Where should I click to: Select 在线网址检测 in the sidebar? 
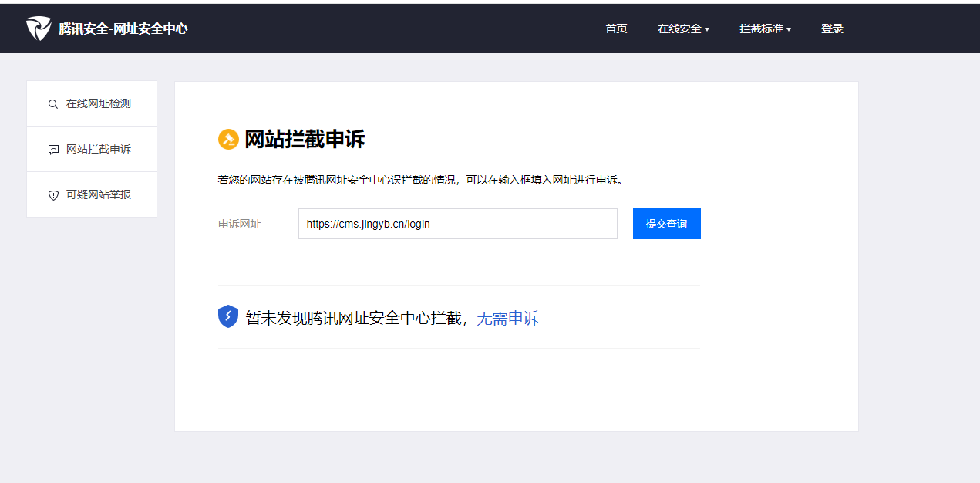[x=92, y=103]
